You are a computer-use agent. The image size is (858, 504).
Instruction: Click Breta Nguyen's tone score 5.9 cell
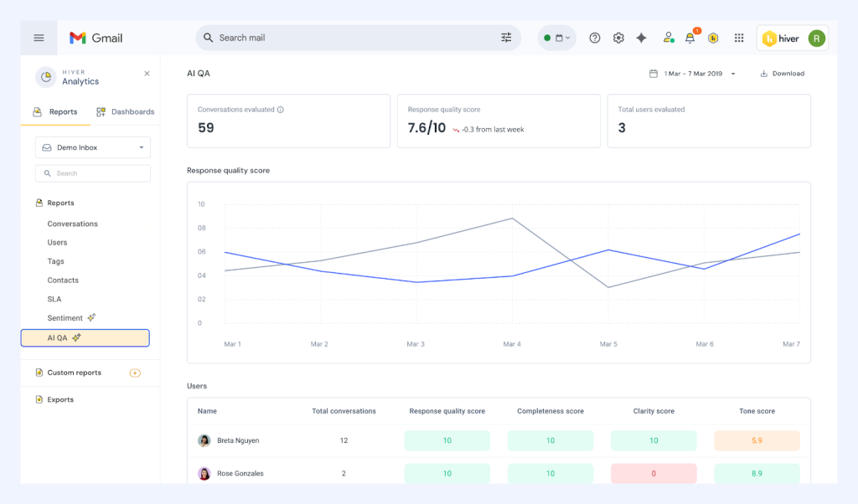pos(757,440)
